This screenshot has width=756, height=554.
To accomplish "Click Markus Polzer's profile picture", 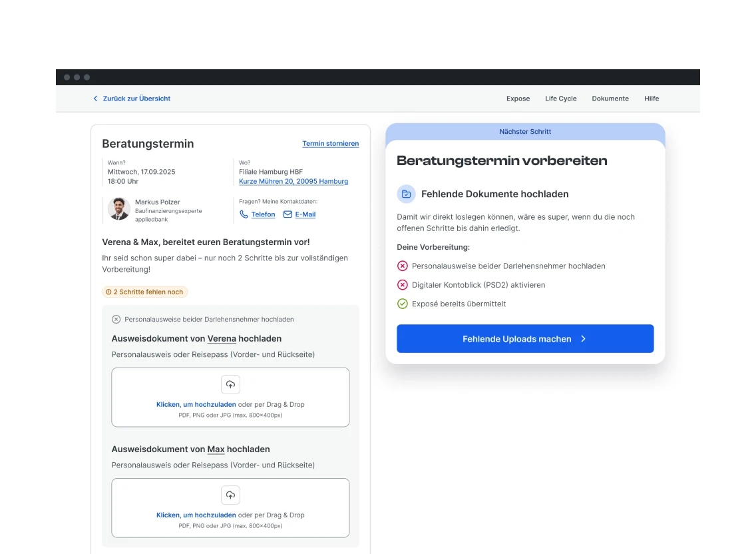I will (118, 208).
